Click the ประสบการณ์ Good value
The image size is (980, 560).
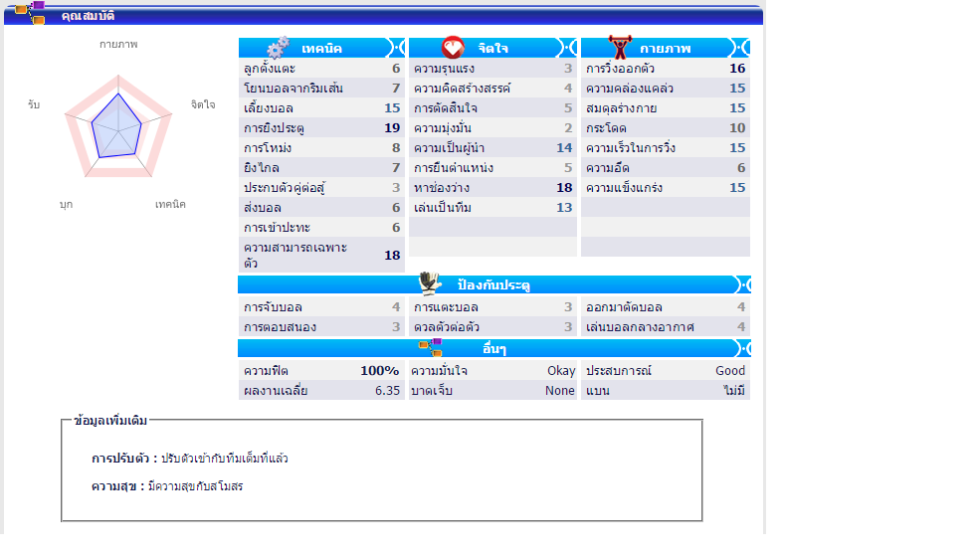[730, 371]
